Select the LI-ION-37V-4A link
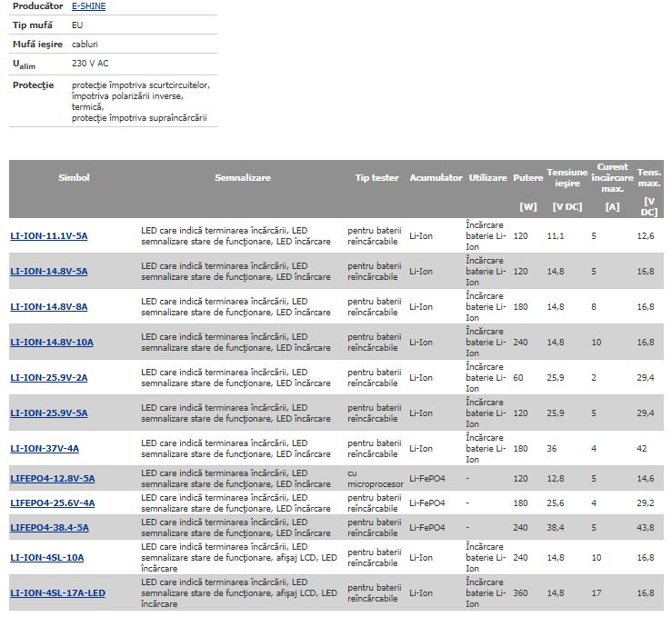This screenshot has width=672, height=617. point(45,449)
